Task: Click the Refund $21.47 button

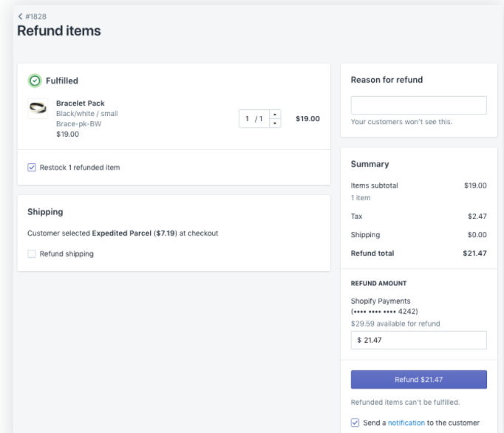Action: [x=418, y=379]
